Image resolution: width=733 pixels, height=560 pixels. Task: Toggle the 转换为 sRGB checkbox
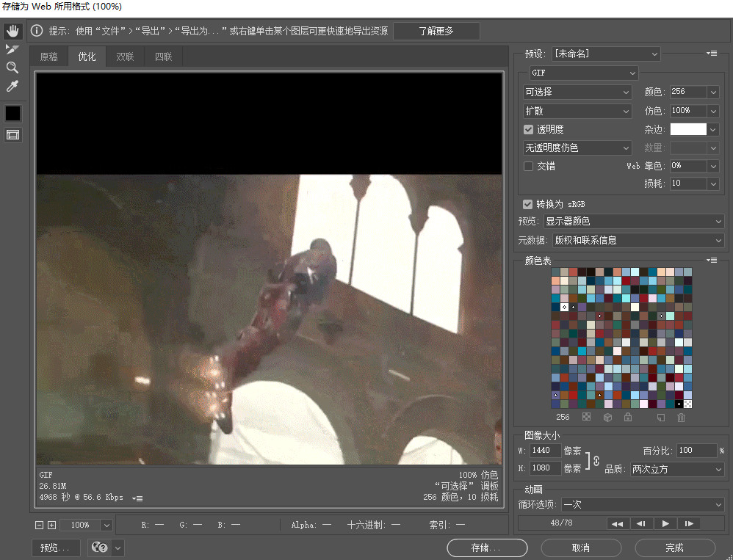527,204
